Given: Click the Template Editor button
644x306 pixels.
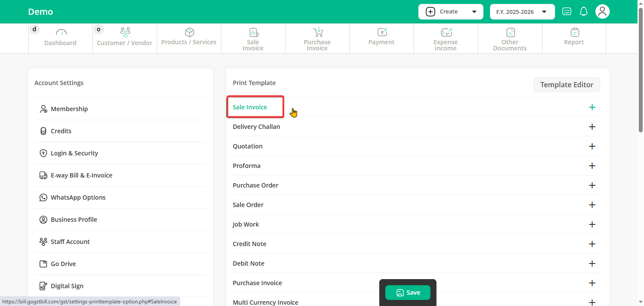Looking at the screenshot, I should (566, 85).
